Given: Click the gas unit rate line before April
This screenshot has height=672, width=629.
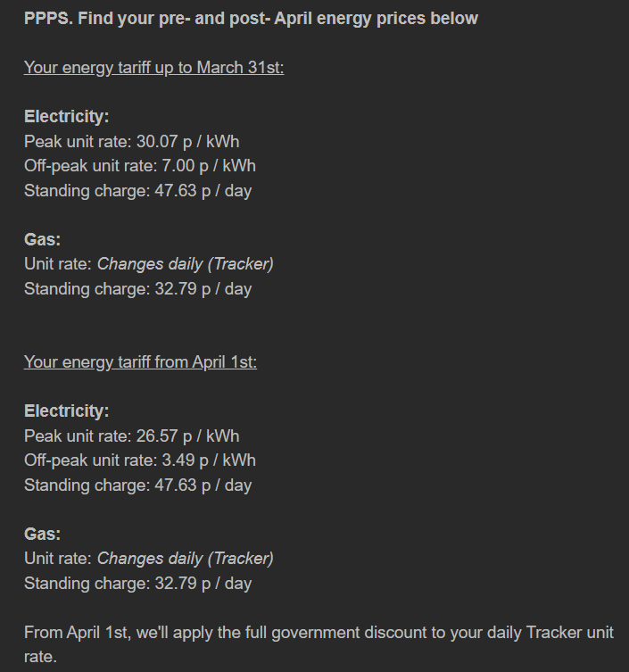Looking at the screenshot, I should [x=148, y=264].
